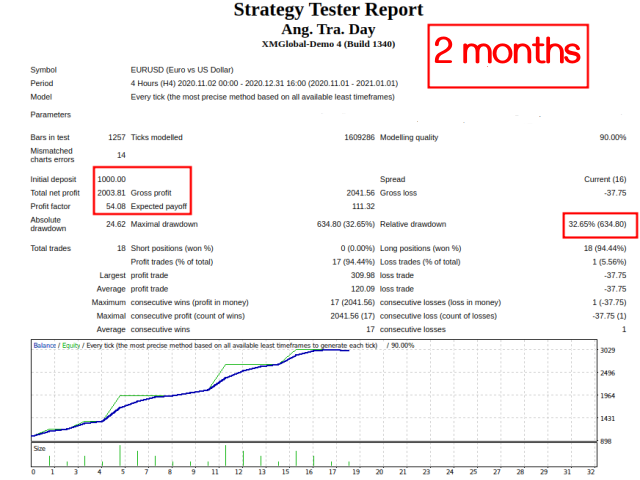Viewport: 640px width, 480px height.
Task: Select Gross profit value 2041.56
Action: [x=360, y=193]
